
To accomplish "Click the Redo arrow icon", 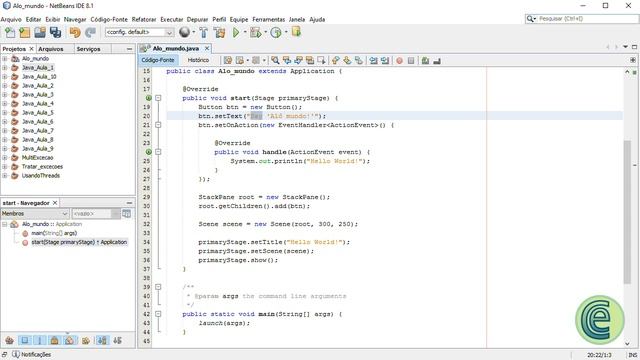I will click(90, 32).
